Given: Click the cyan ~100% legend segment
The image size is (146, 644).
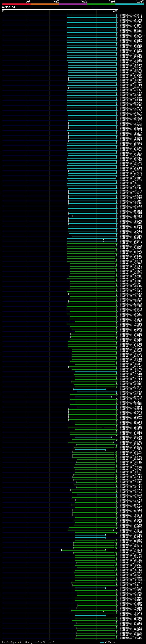Looking at the screenshot, I should pyautogui.click(x=130, y=4).
